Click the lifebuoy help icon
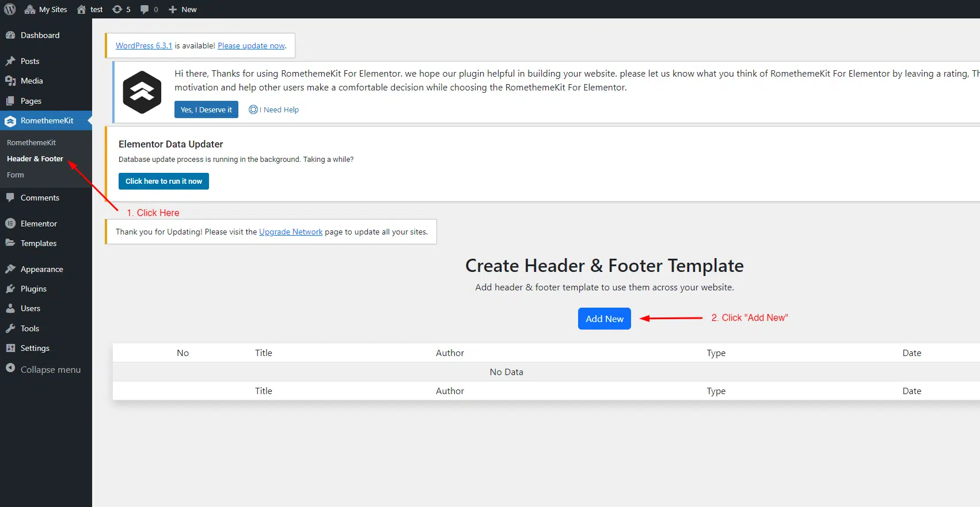The image size is (980, 507). [253, 109]
